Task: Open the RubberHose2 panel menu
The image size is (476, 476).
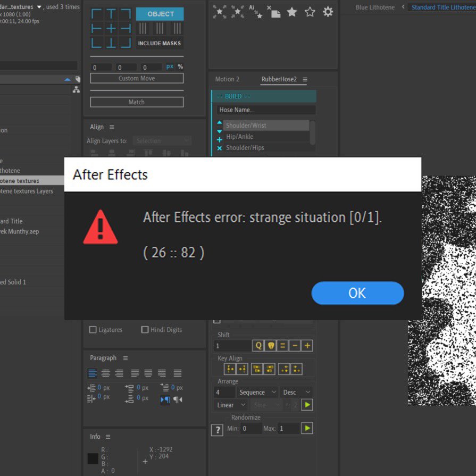Action: click(x=305, y=80)
